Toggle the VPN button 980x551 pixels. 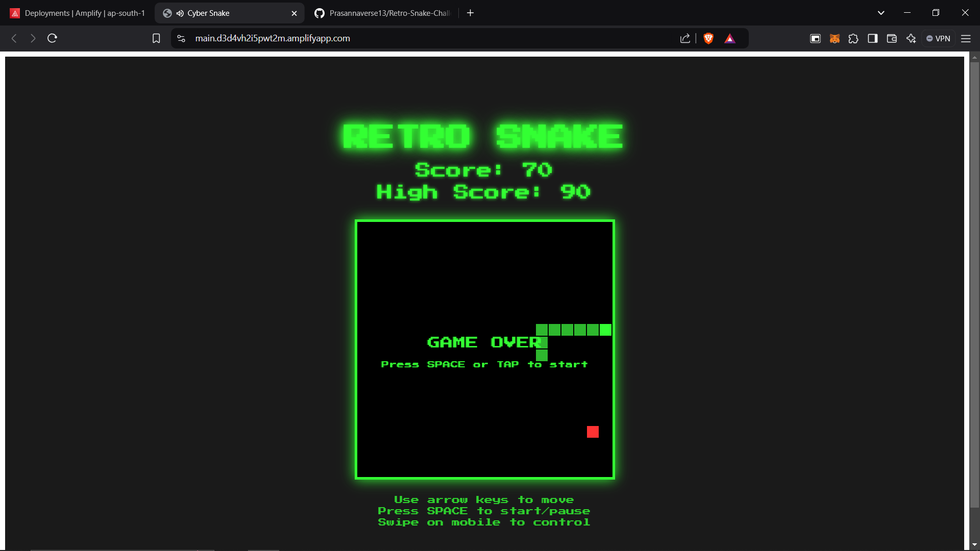(938, 38)
